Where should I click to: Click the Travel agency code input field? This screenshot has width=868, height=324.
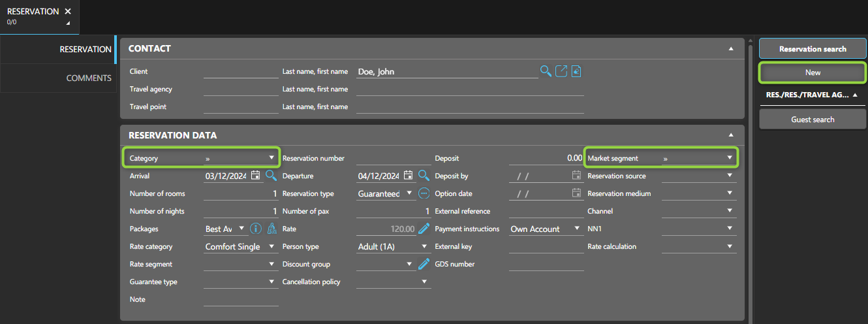point(241,89)
